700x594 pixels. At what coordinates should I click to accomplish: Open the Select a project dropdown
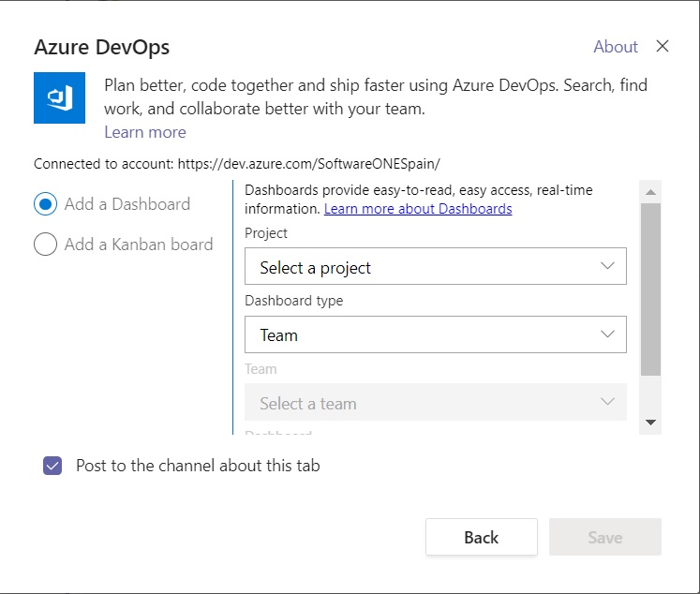click(435, 267)
